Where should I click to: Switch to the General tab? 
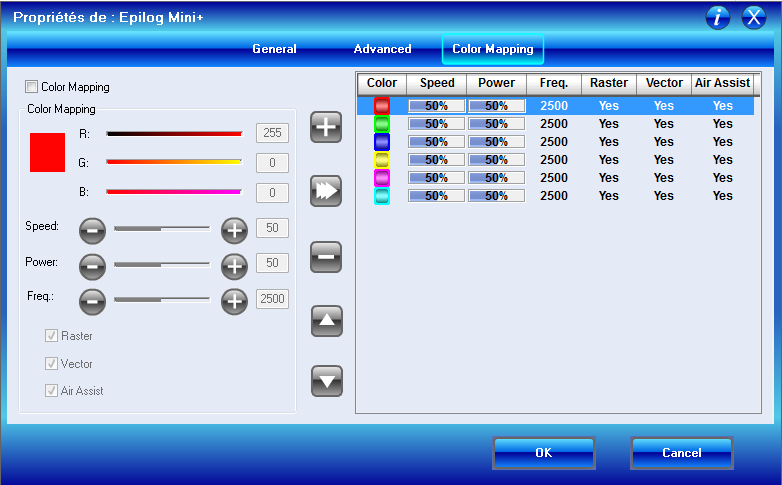(274, 49)
